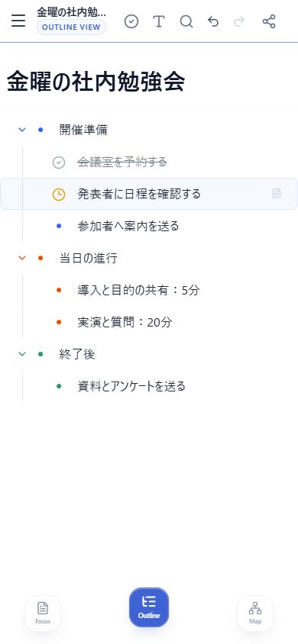Open the search magnifier icon
Screen dimensions: 298x644
coord(186,21)
